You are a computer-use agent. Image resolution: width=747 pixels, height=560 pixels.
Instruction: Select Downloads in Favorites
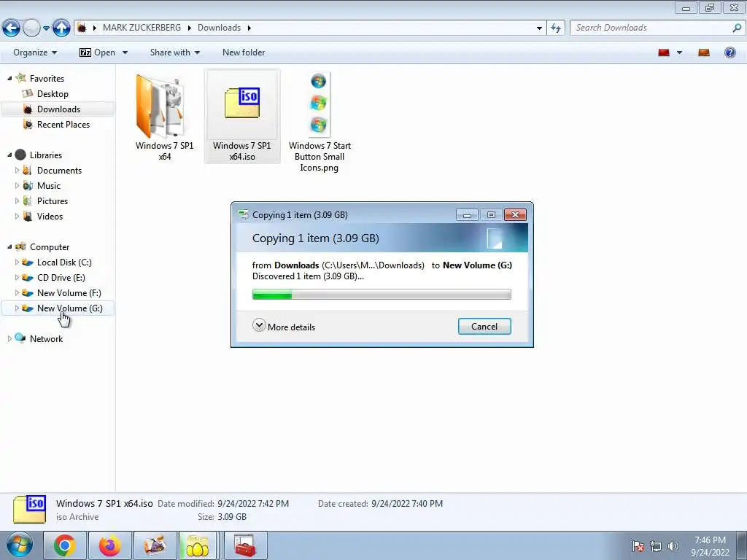[58, 109]
